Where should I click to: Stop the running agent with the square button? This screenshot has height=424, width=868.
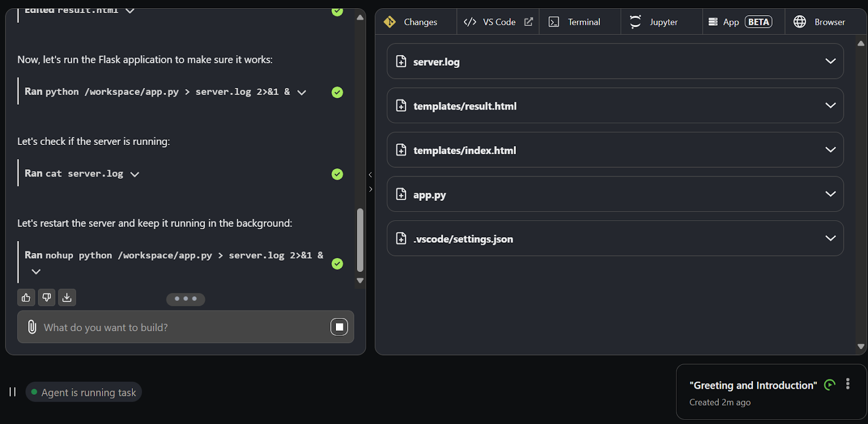(x=339, y=327)
